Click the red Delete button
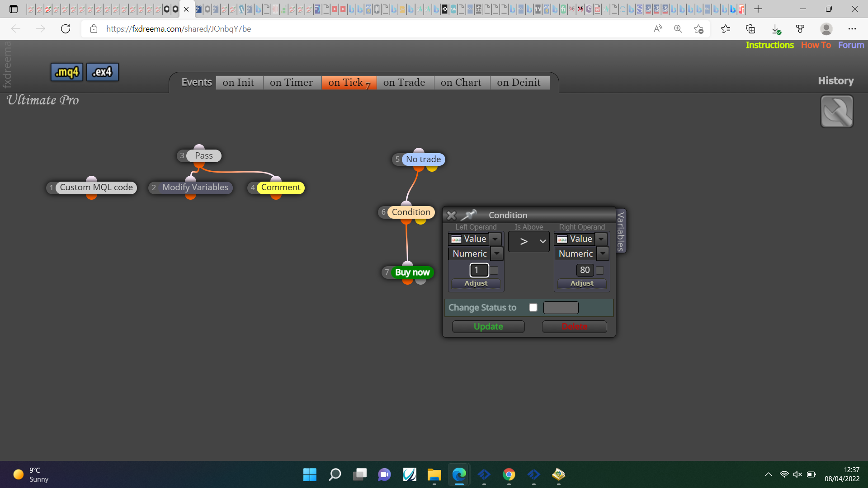Image resolution: width=868 pixels, height=488 pixels. point(574,327)
